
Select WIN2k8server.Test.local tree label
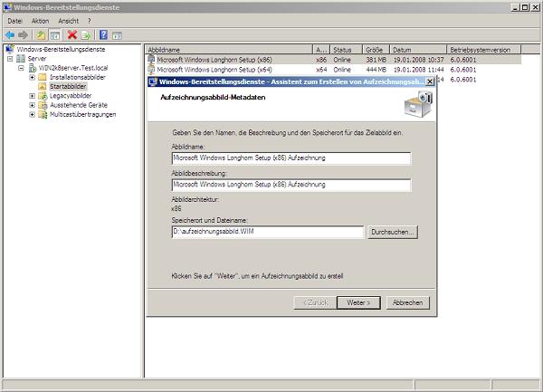click(73, 68)
